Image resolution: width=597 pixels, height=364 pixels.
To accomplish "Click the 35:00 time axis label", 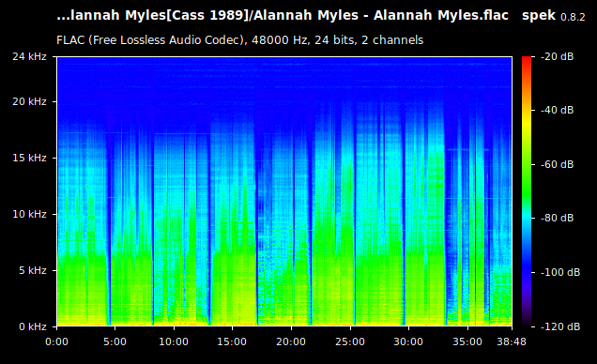I will (x=467, y=341).
